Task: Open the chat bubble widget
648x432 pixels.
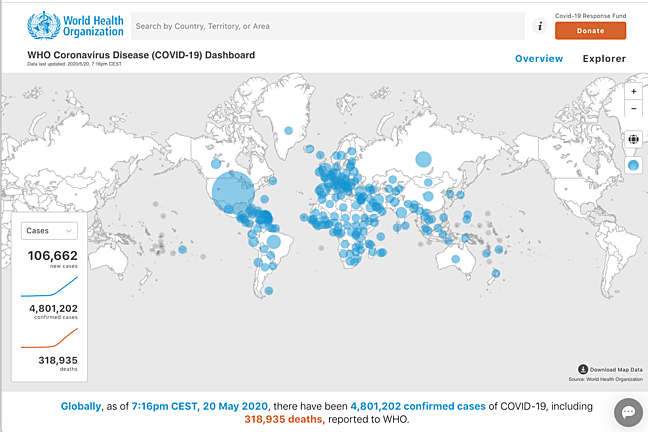Action: (628, 412)
